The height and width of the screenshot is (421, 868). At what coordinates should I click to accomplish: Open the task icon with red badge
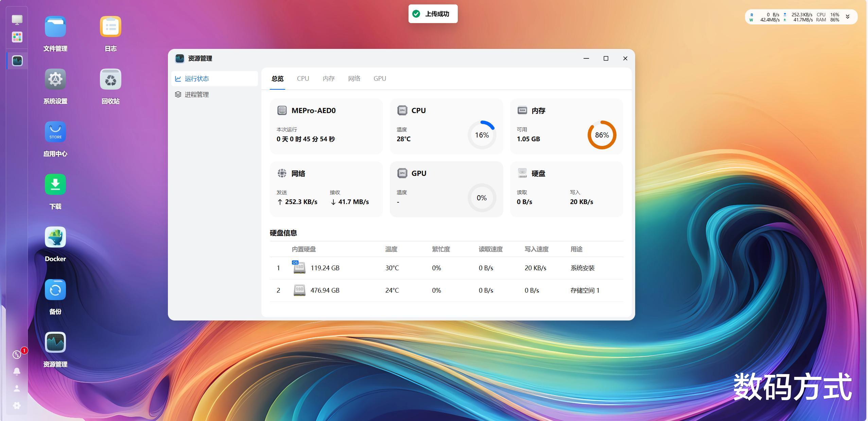click(17, 354)
